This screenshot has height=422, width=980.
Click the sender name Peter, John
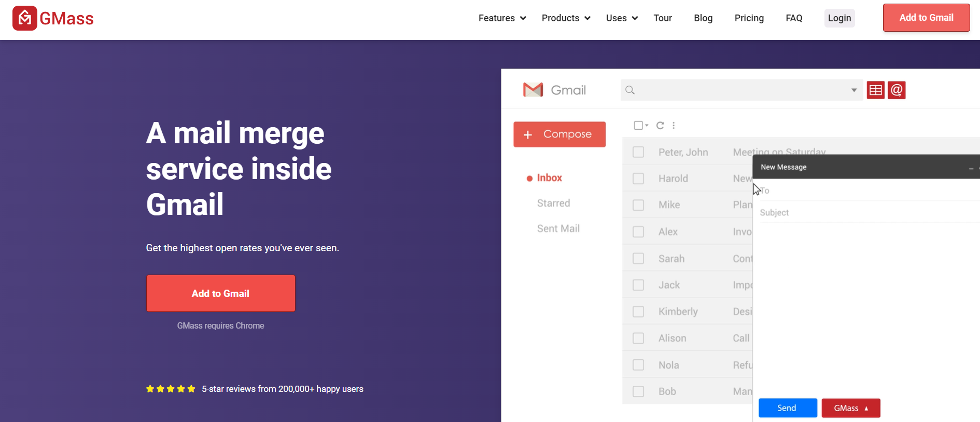pos(683,153)
